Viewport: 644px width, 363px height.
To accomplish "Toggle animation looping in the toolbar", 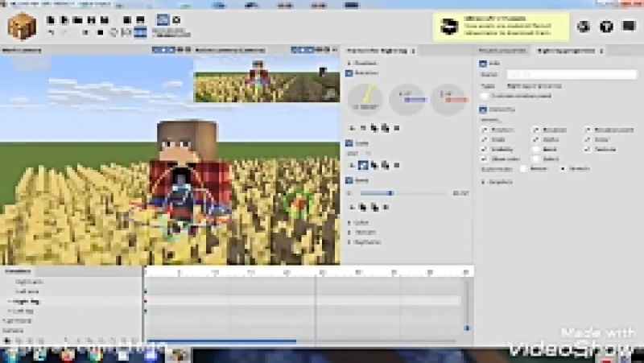I will coord(114,32).
